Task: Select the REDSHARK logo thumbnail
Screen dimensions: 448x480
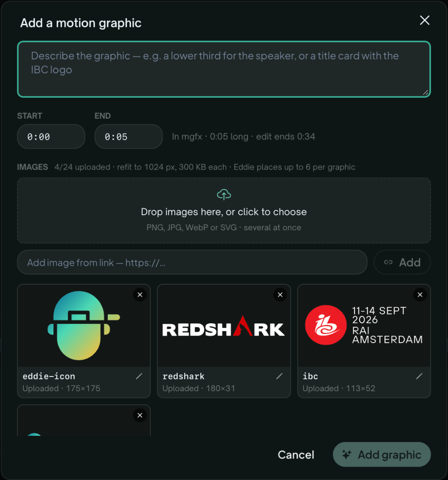Action: [224, 326]
